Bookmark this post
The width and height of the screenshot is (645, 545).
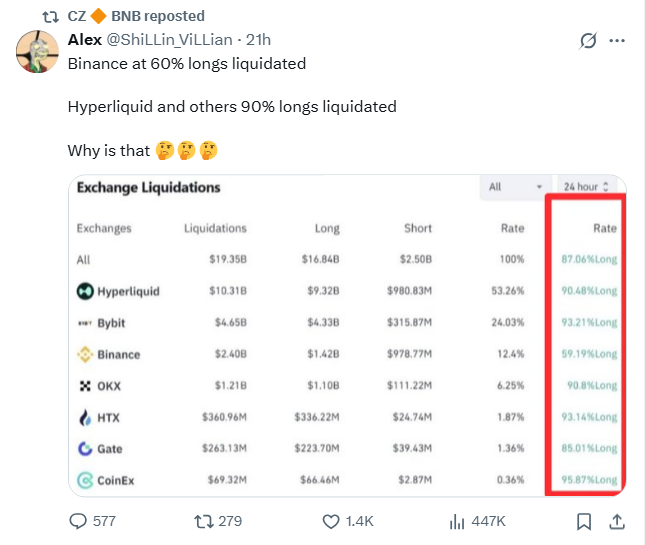(584, 521)
